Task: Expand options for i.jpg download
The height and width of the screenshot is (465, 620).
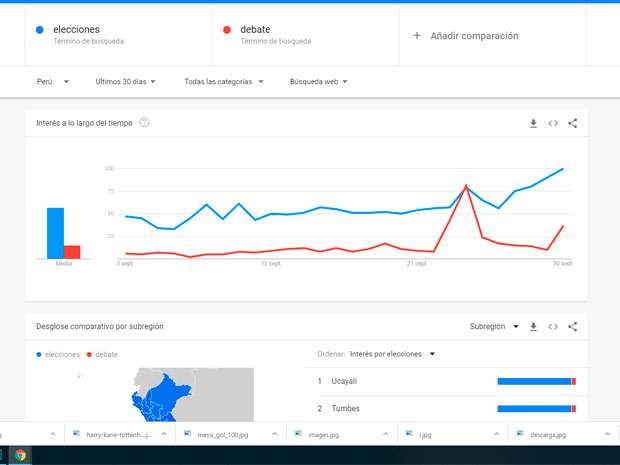Action: [496, 434]
